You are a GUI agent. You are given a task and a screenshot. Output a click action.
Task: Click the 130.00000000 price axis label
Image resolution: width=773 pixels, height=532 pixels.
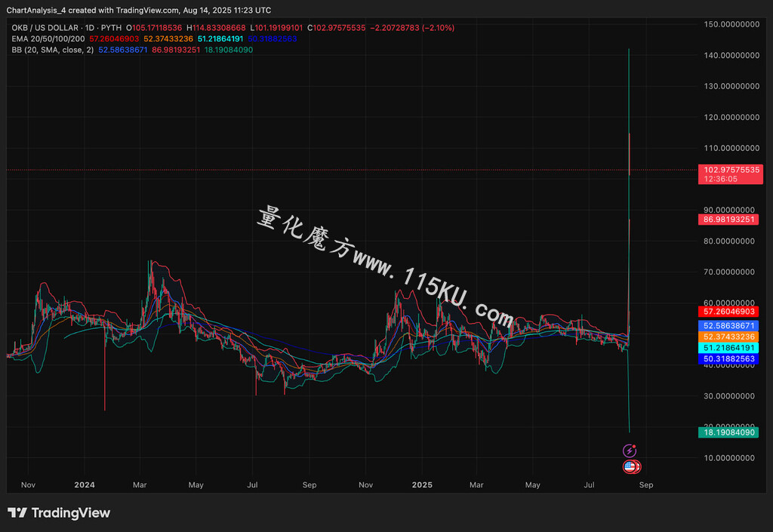pos(732,86)
